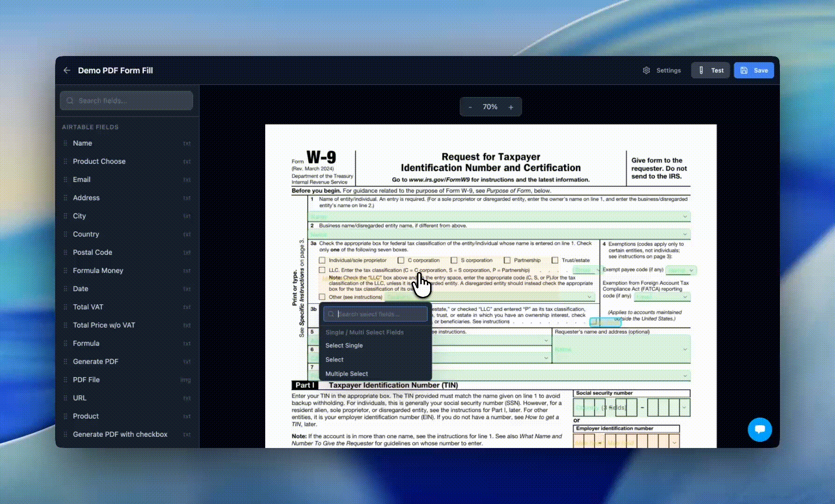The image size is (835, 504).
Task: Open the dropdown arrow on the Other field
Action: click(x=589, y=297)
